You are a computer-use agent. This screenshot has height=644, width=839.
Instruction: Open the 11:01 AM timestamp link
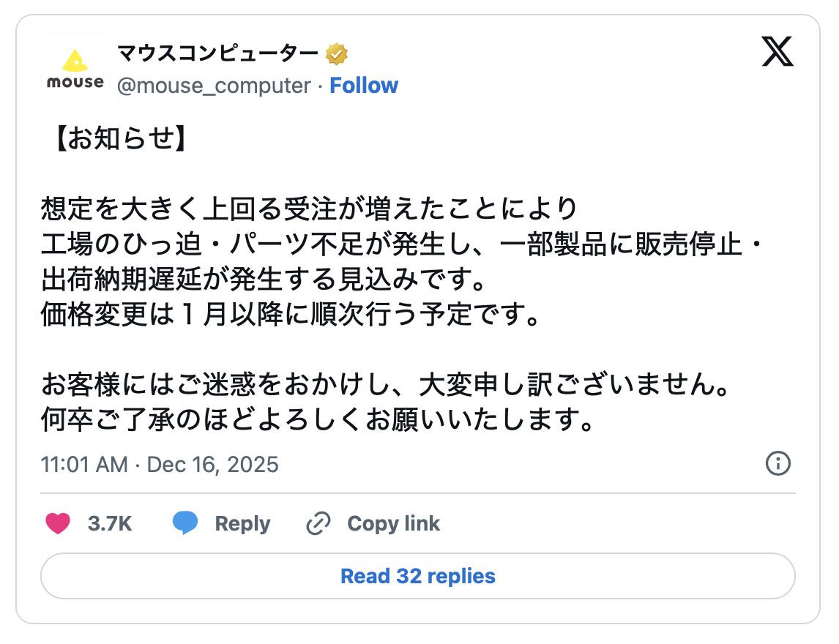click(84, 465)
